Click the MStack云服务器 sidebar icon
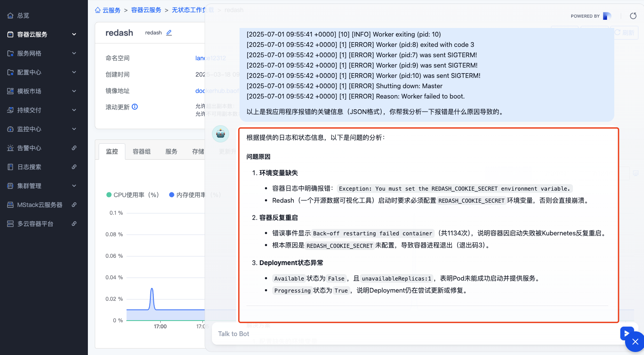This screenshot has width=644, height=355. pyautogui.click(x=10, y=205)
